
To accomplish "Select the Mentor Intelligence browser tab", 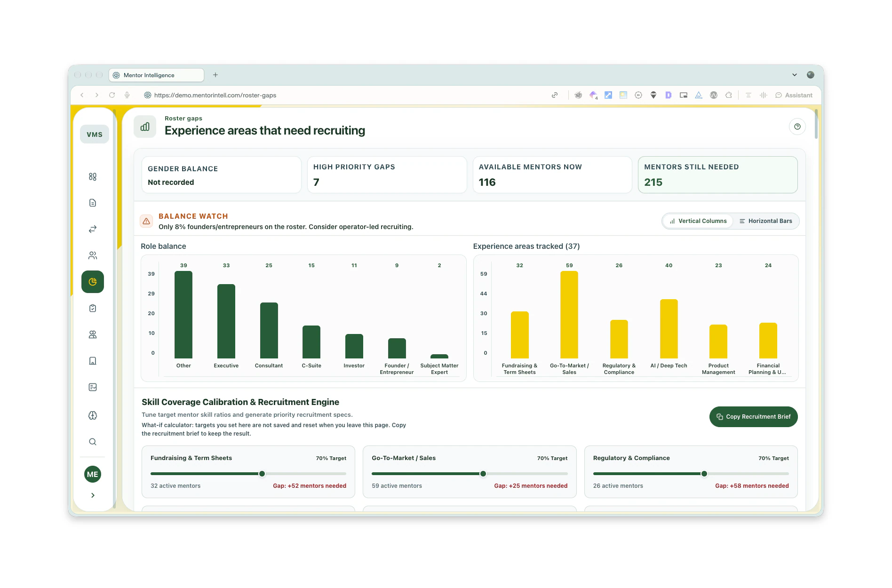I will click(x=157, y=75).
